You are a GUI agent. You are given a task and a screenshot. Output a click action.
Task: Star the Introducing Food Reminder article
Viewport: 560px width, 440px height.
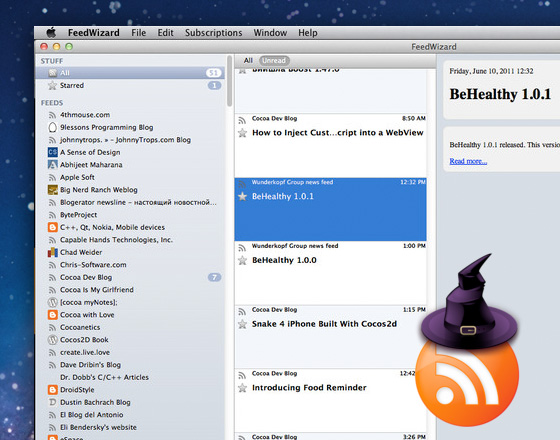[x=242, y=388]
